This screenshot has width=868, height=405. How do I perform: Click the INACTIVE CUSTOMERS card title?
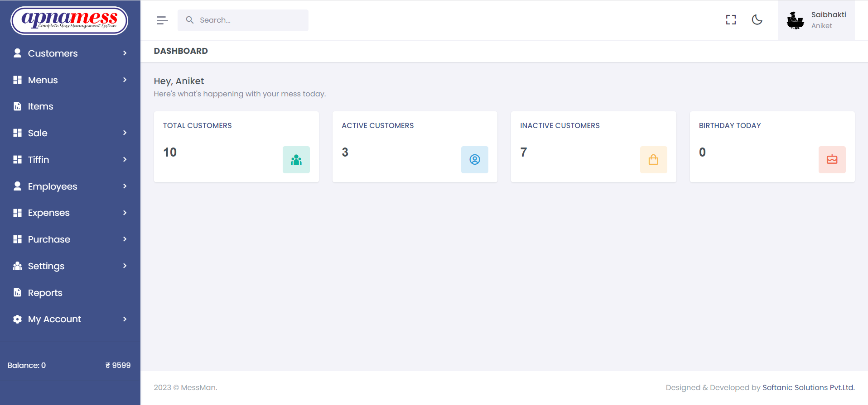point(560,125)
